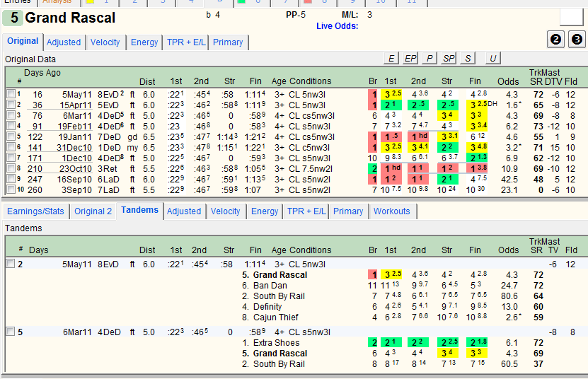Screen dimensions: 588x379
Task: Click the P running style button
Action: point(430,59)
